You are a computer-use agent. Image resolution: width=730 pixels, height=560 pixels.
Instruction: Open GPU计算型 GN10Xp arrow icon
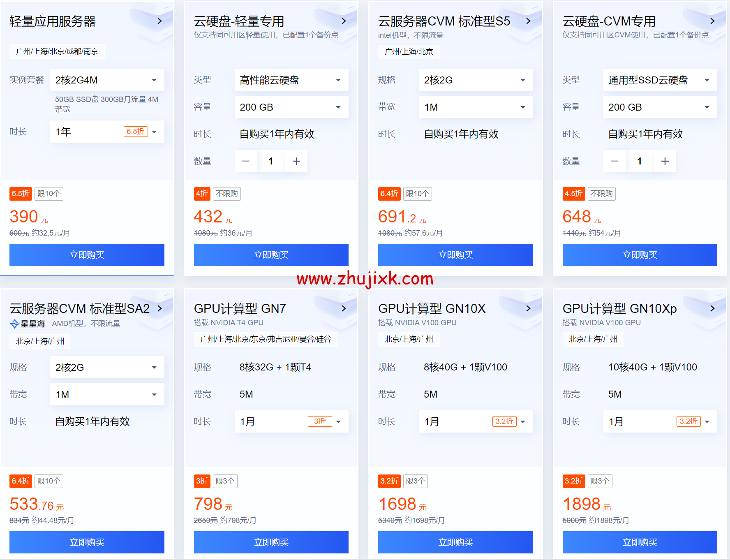(713, 308)
